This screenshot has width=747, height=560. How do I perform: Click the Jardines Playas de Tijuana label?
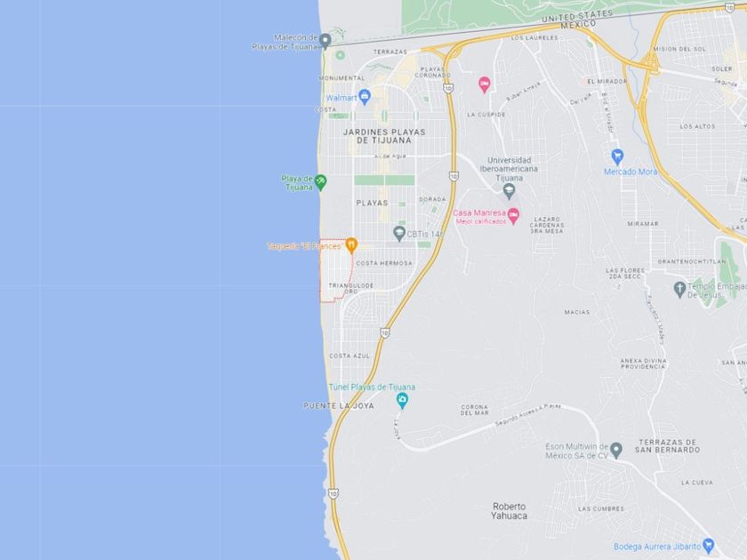(x=384, y=136)
